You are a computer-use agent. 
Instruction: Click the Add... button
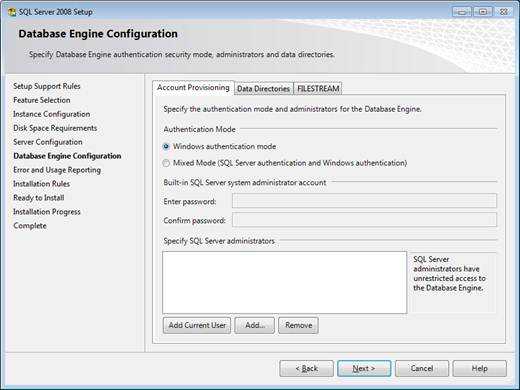tap(255, 325)
